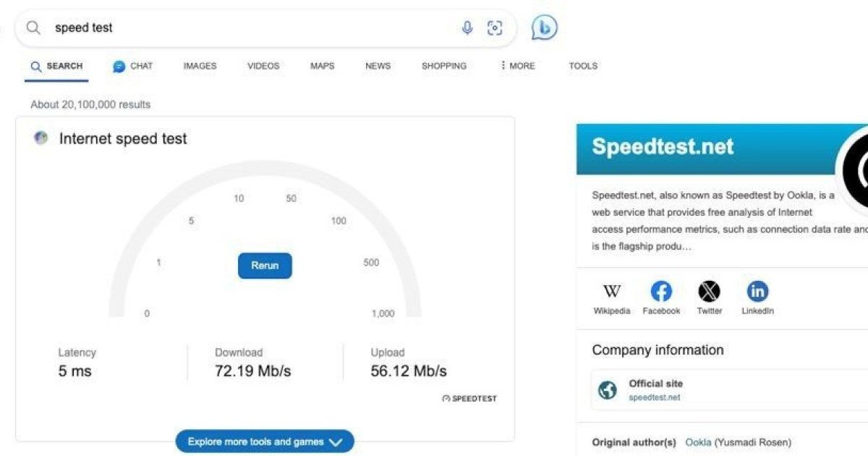Open the Tools options

(x=582, y=66)
